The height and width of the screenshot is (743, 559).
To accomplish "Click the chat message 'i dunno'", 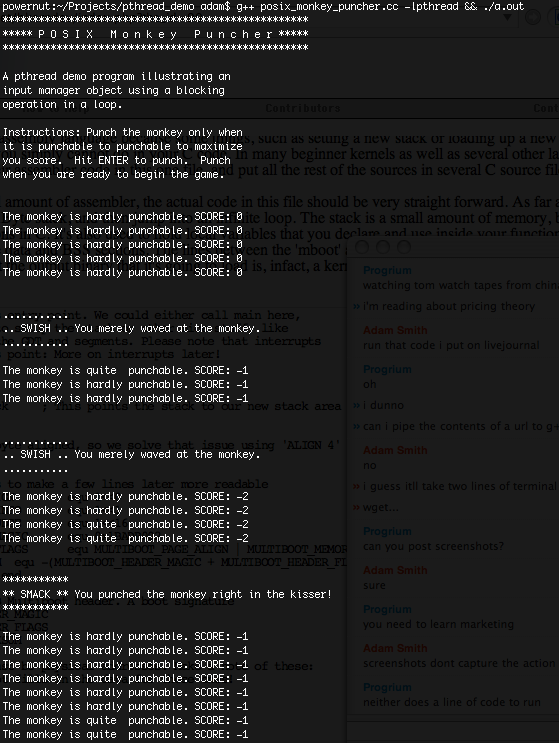I will (x=383, y=405).
